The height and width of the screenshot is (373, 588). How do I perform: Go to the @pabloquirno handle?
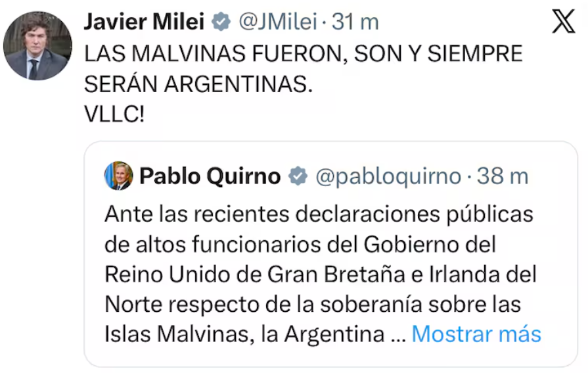pyautogui.click(x=388, y=176)
